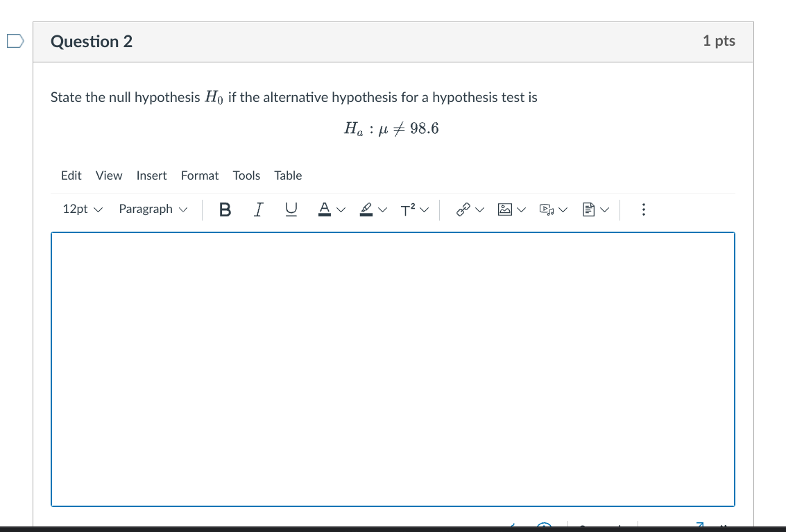
Task: Expand the Paragraph style dropdown
Action: [153, 209]
